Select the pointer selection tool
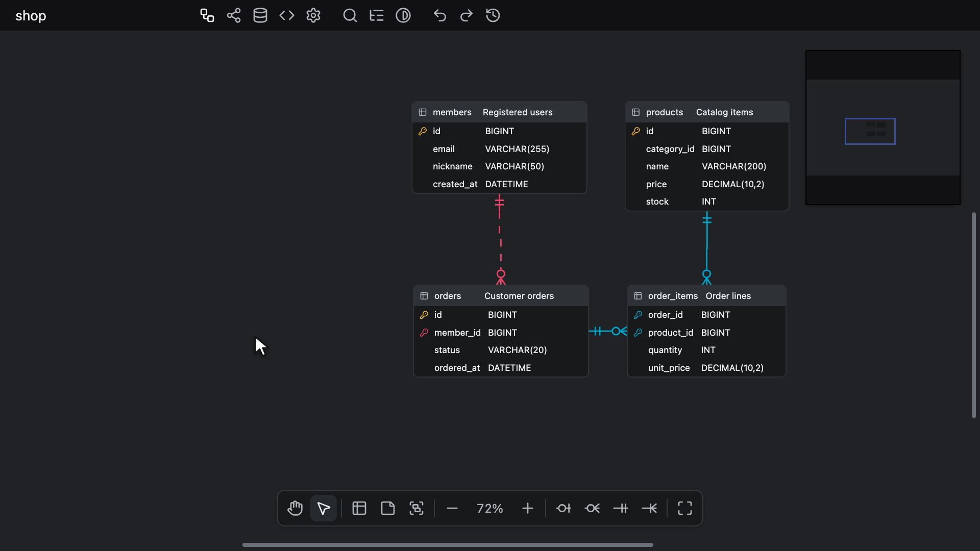 click(324, 508)
